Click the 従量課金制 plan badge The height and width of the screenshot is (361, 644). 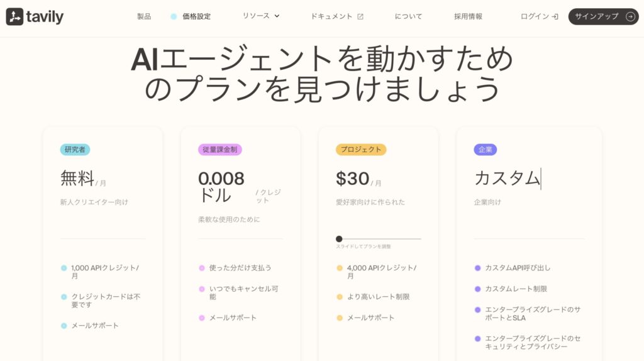219,150
